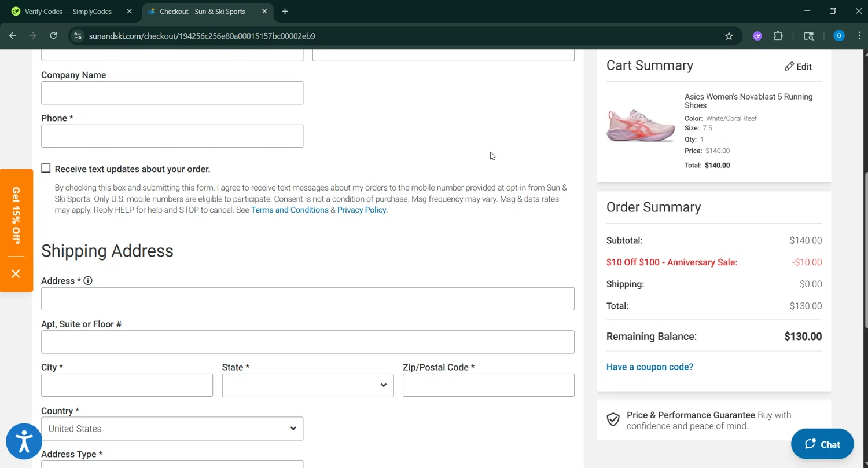Open the Chrome profile avatar

tap(838, 36)
